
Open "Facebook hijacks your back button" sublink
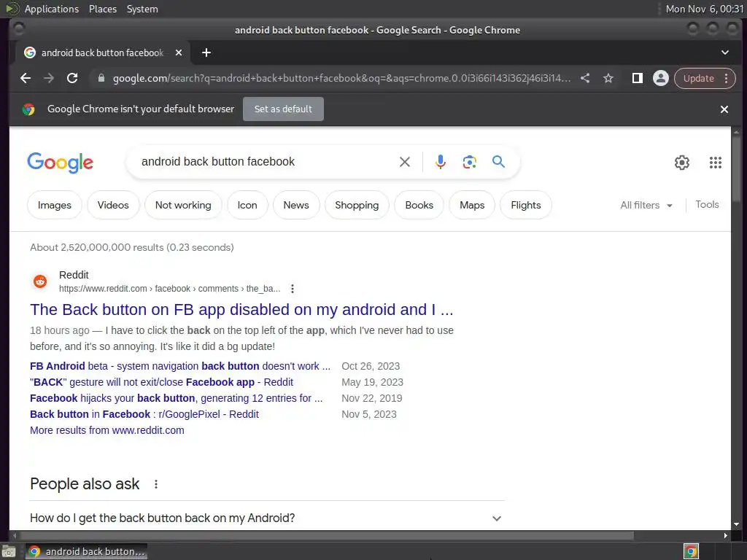pyautogui.click(x=177, y=398)
